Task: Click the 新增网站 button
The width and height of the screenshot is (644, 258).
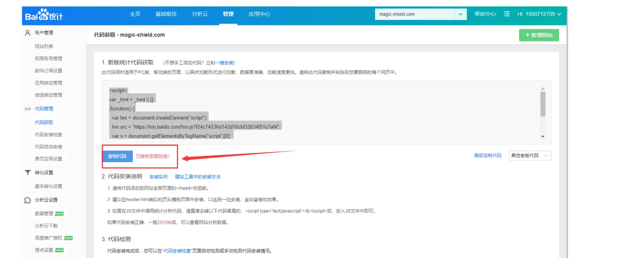Action: tap(539, 35)
